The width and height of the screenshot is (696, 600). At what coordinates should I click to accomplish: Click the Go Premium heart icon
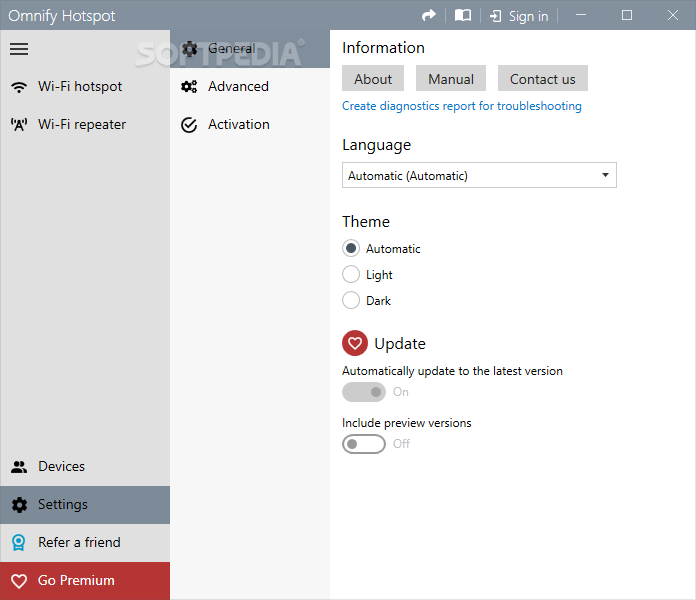click(x=19, y=581)
